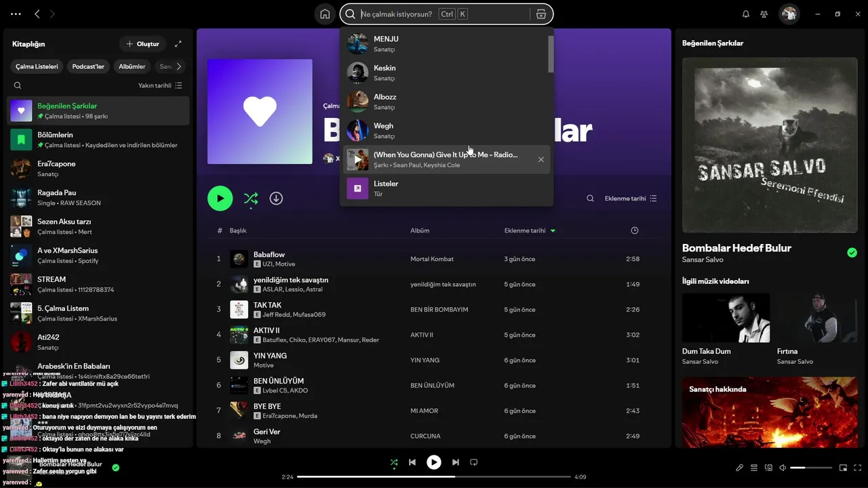
Task: Skip to next track
Action: click(x=456, y=462)
